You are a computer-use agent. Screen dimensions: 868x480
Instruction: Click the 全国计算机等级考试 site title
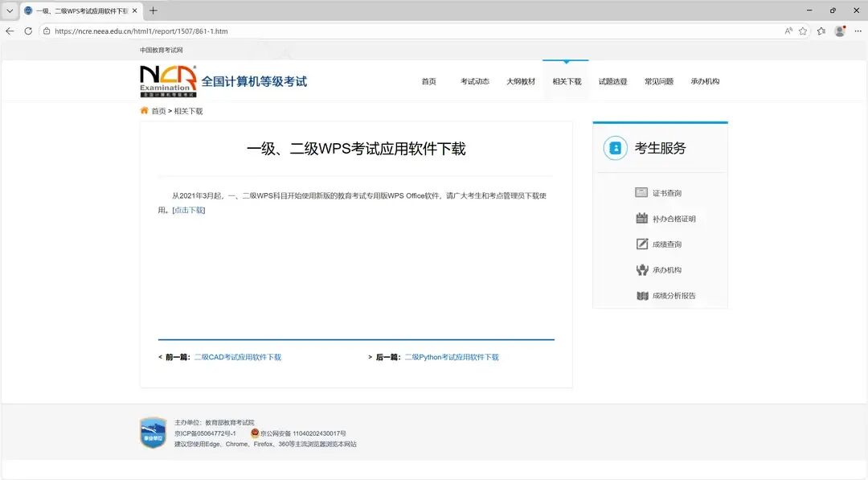tap(253, 81)
